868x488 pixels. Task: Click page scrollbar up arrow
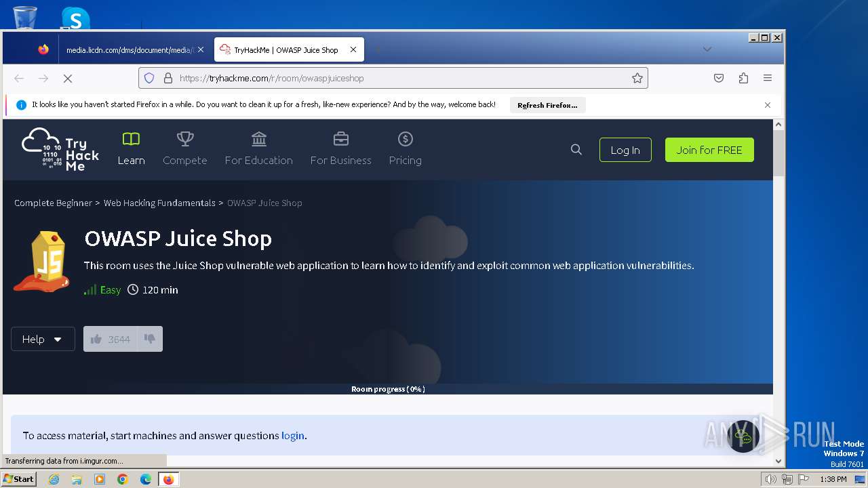click(778, 125)
